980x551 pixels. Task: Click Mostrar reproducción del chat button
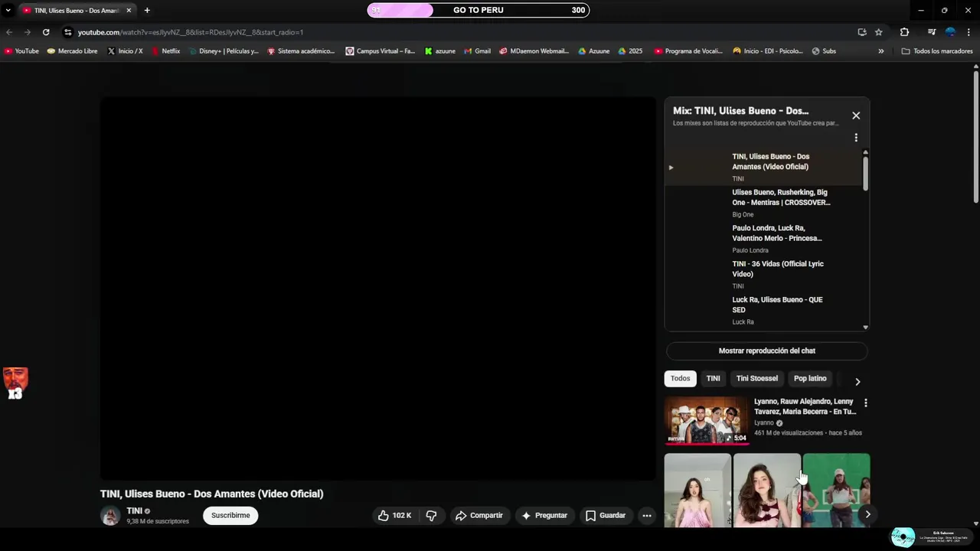[766, 350]
